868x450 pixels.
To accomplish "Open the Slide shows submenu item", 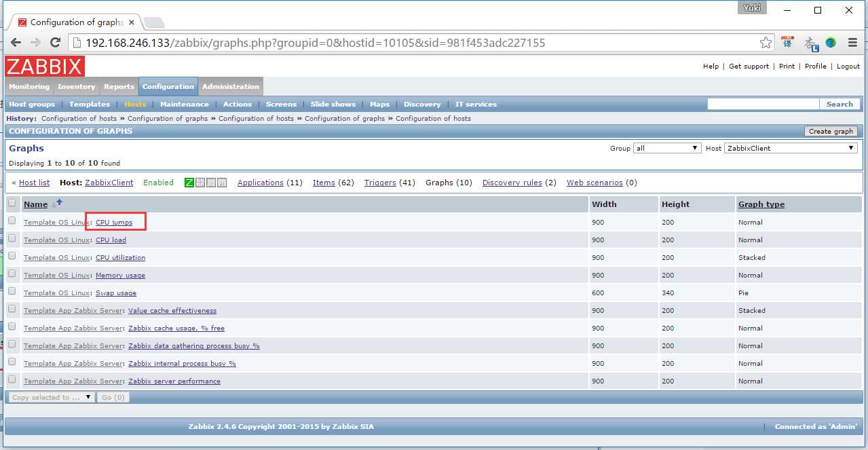I will pos(333,105).
